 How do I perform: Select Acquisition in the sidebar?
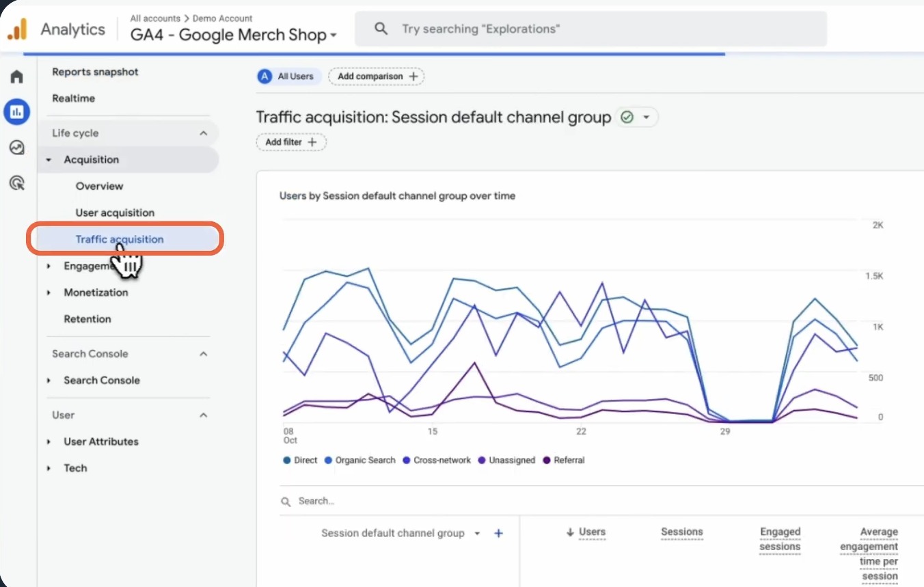[x=91, y=160]
